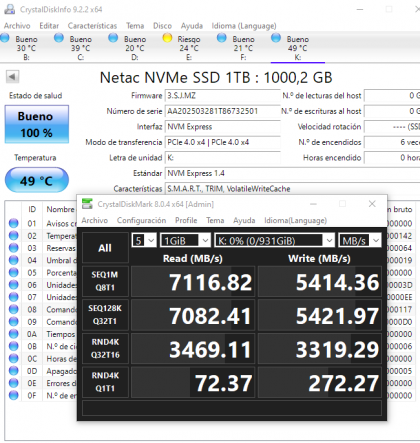Screen dimensions: 420x443
Task: Open Configuración menu in CrystalDiskMark
Action: point(141,220)
